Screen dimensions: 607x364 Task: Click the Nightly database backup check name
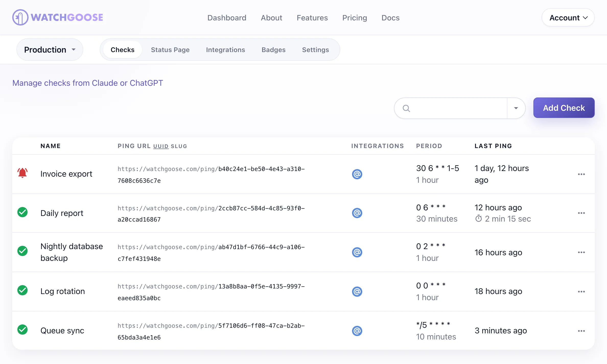pyautogui.click(x=72, y=252)
